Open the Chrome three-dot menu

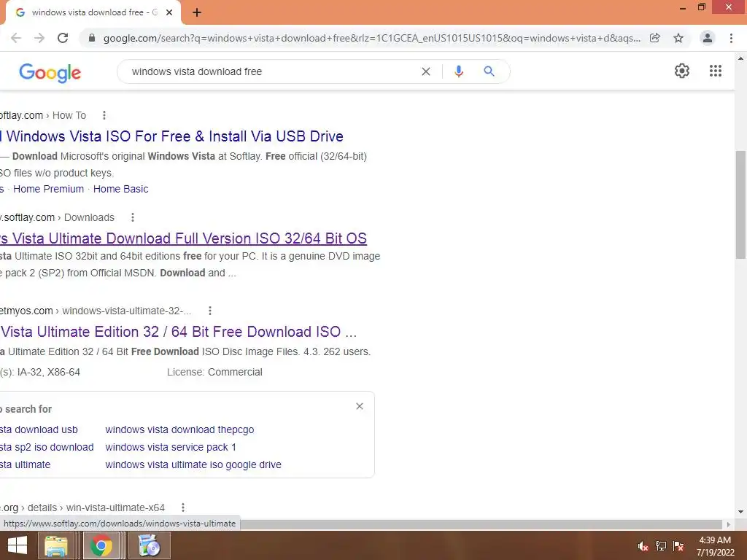tap(731, 38)
